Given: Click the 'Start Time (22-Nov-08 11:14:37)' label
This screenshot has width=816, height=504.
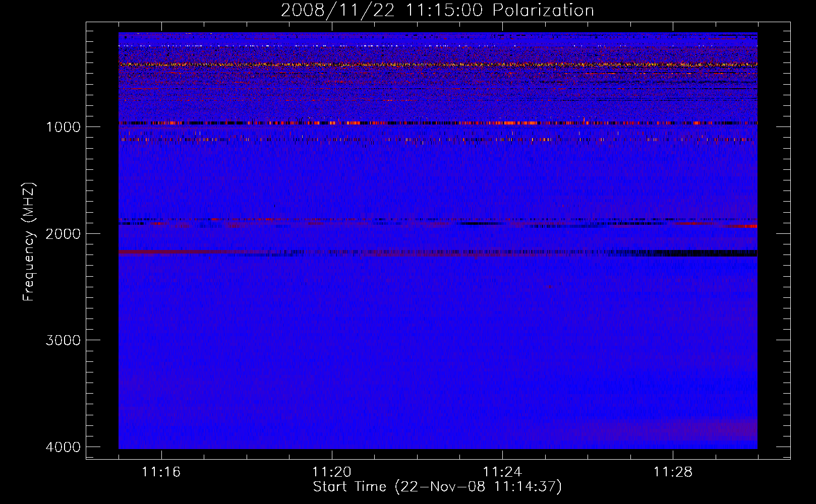Looking at the screenshot, I should [x=437, y=487].
